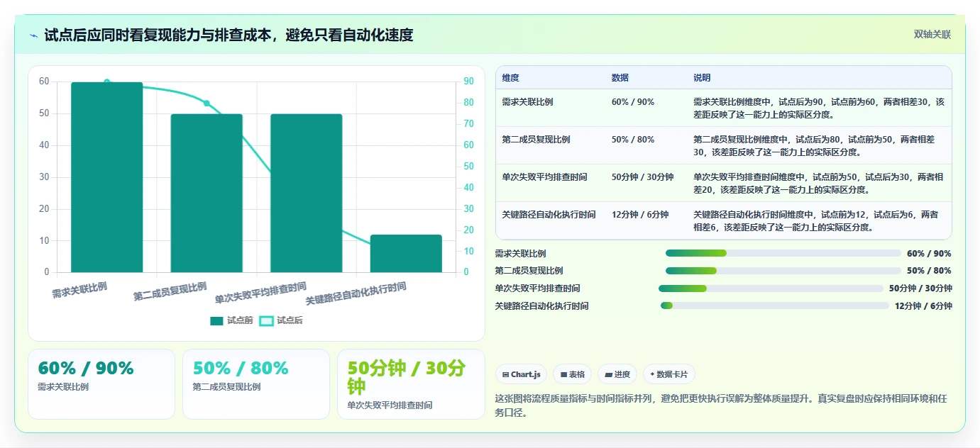Click the Chart.js tag chip
Viewport: 980px width, 448px height.
521,374
